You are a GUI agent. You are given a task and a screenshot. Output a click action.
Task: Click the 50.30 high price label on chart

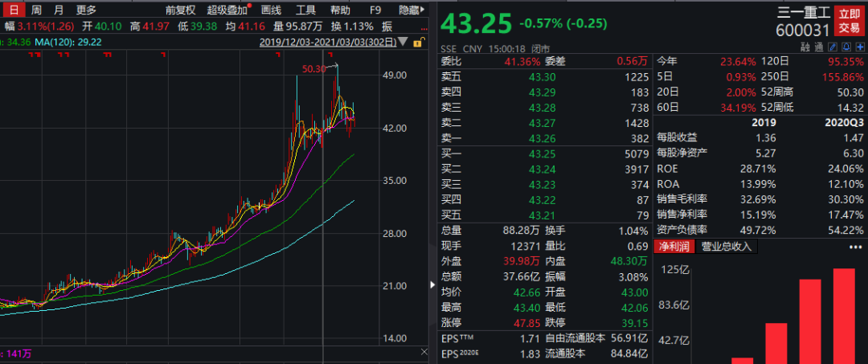tap(313, 68)
